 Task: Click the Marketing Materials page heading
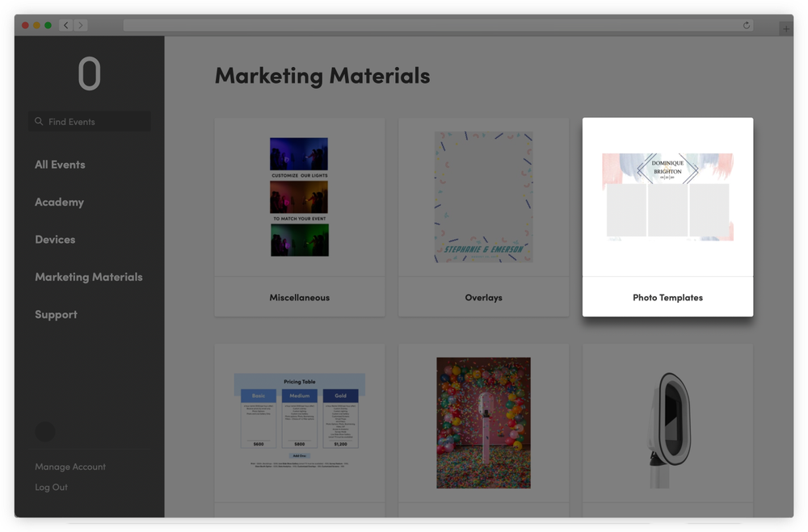click(322, 76)
